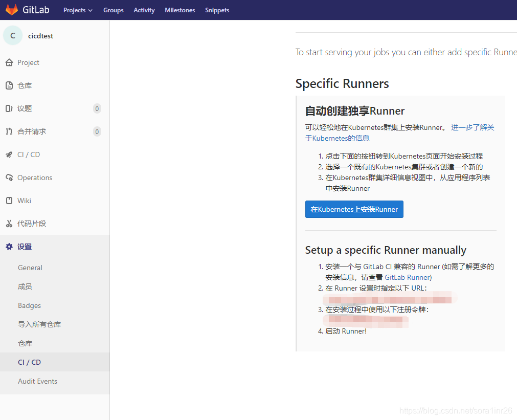Screen dimensions: 517x420
Task: Open Activity in top navigation
Action: pyautogui.click(x=144, y=10)
